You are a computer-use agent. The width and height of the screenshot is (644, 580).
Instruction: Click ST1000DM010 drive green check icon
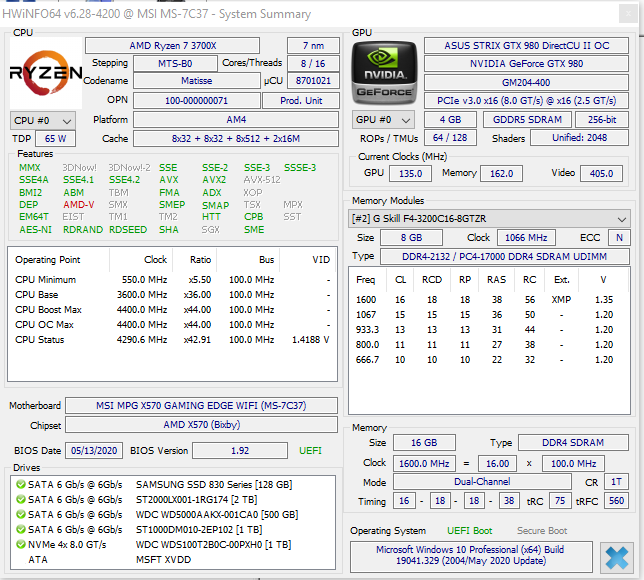(21, 529)
